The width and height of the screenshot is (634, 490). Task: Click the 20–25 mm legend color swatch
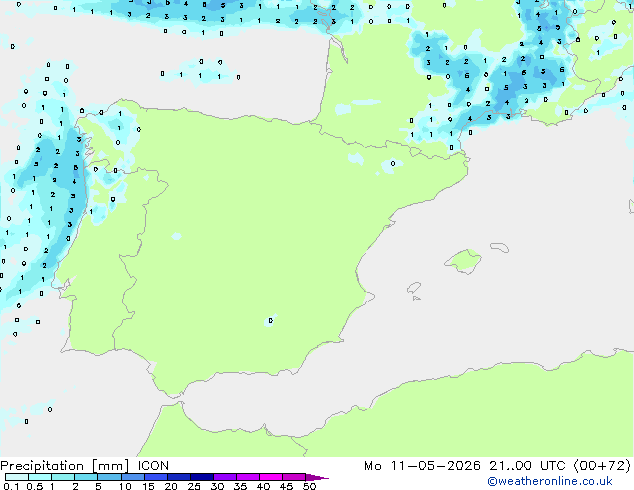tap(178, 477)
